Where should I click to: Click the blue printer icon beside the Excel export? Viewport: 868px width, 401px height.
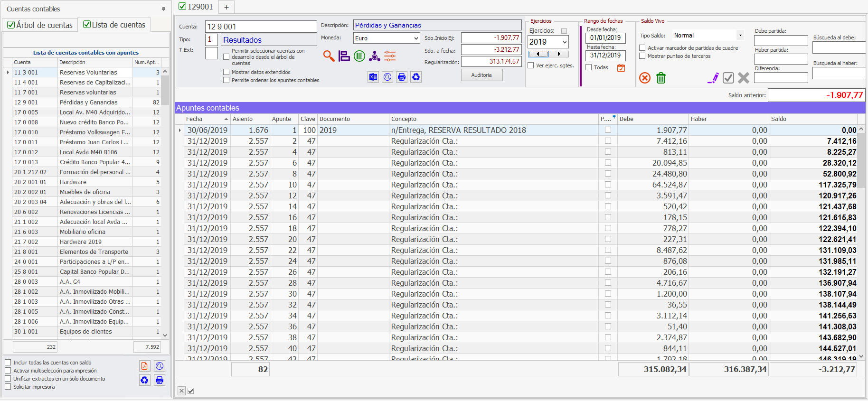click(402, 77)
